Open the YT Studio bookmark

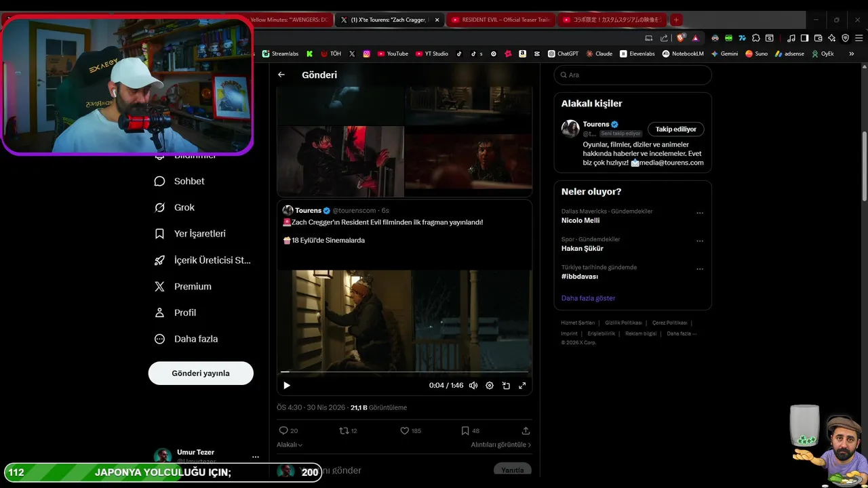click(432, 54)
